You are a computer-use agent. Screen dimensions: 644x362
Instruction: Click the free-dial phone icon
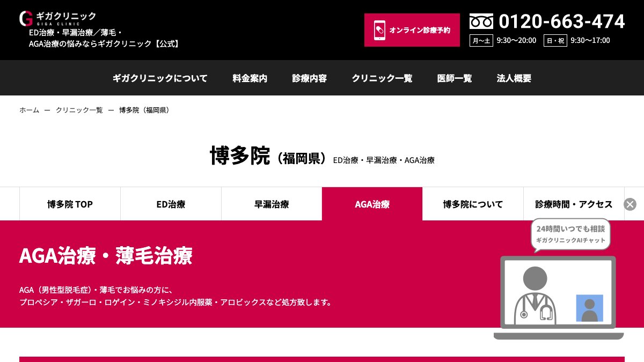pos(481,21)
